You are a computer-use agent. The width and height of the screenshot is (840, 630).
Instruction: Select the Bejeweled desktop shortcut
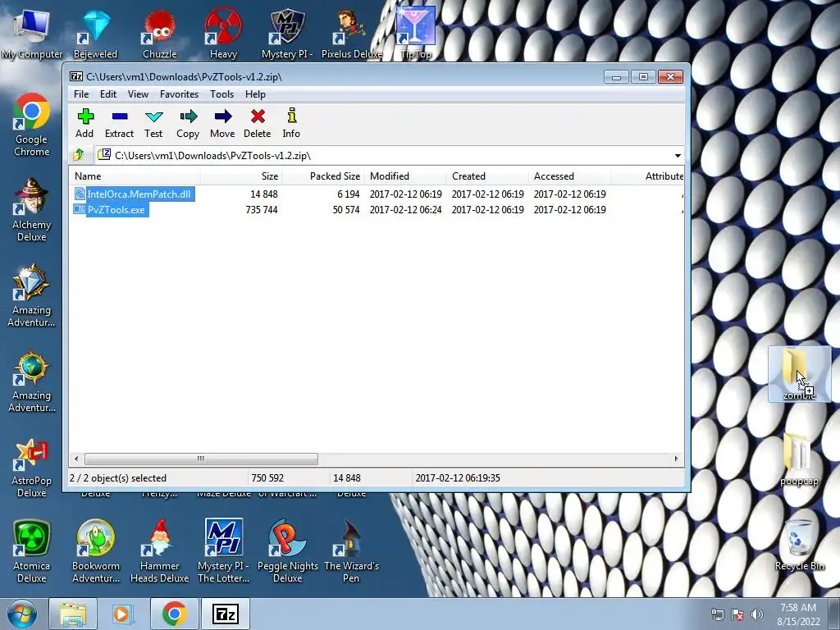coord(95,34)
